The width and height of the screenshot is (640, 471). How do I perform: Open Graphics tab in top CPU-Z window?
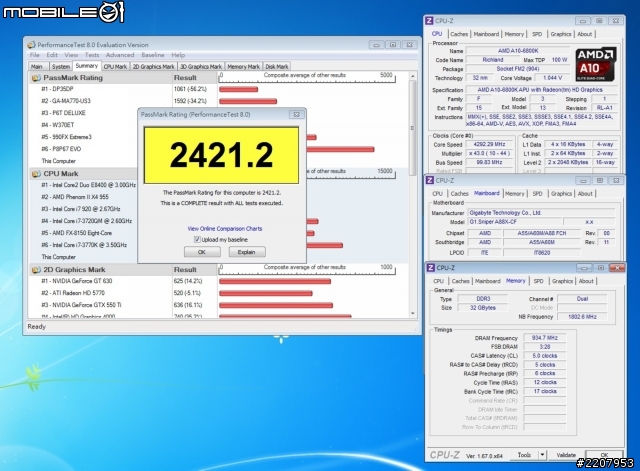(561, 34)
